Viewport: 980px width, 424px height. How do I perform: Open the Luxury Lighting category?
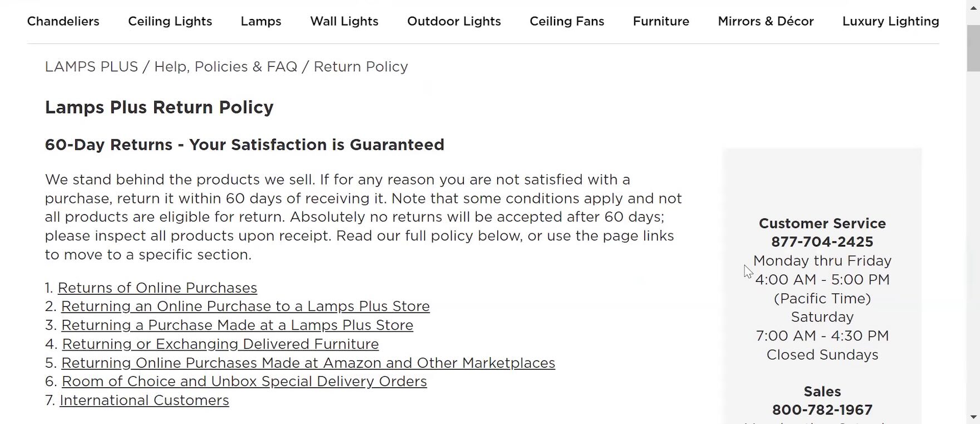click(890, 21)
